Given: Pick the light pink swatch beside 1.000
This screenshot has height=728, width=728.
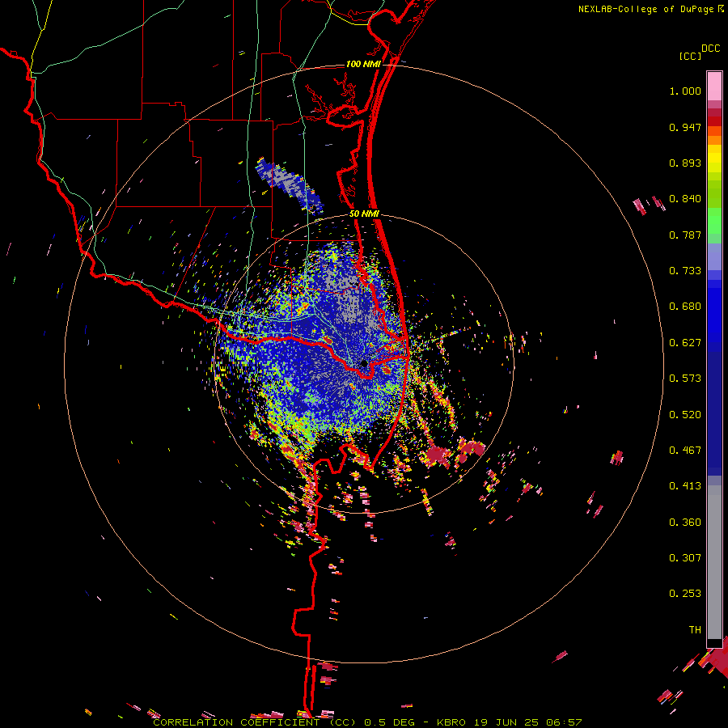Looking at the screenshot, I should pos(714,87).
